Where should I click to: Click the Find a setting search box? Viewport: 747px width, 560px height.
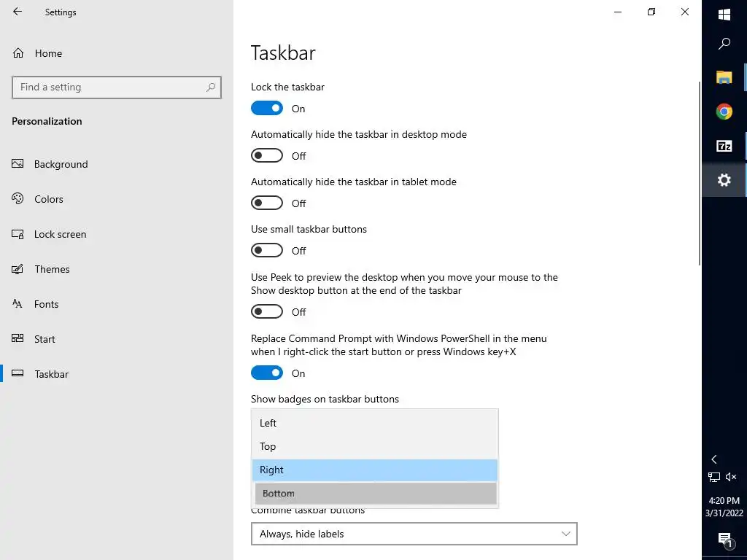[109, 87]
